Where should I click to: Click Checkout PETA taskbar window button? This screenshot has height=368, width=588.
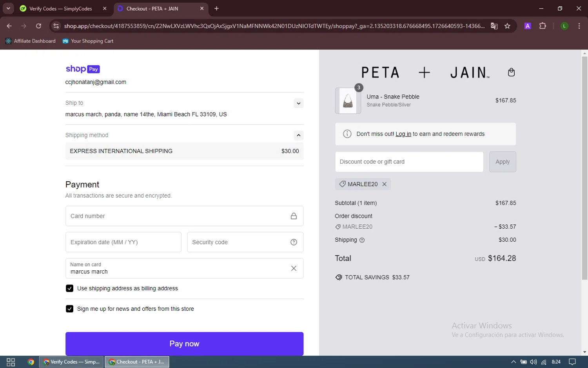[x=137, y=362]
